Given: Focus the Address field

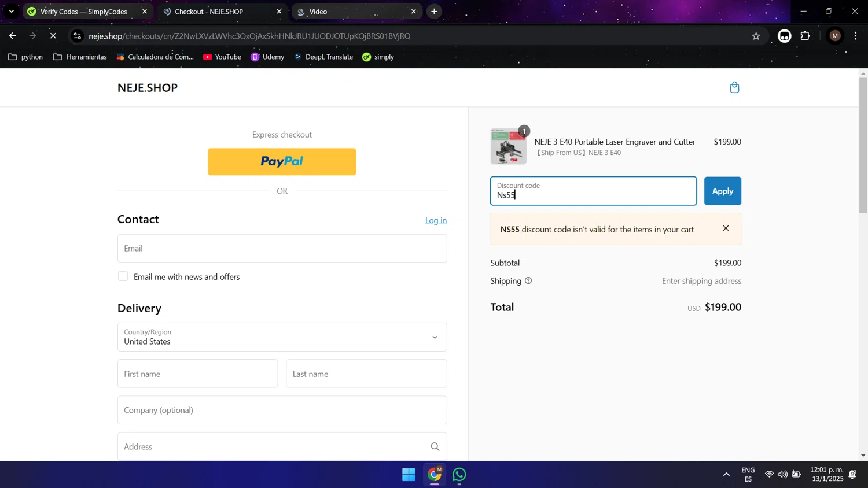Looking at the screenshot, I should 282,446.
